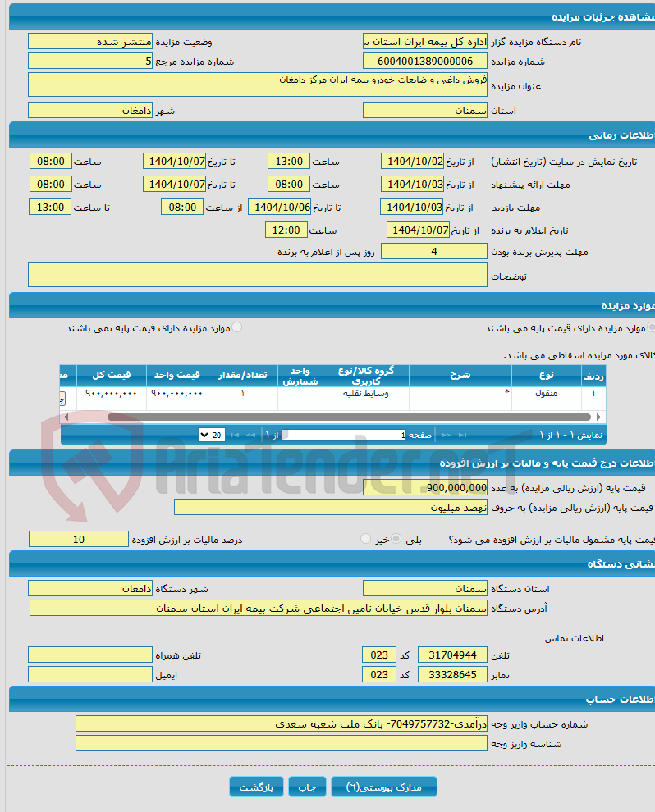The width and height of the screenshot is (655, 812).
Task: Select the 'خیر' VAT radio button
Action: point(365,539)
